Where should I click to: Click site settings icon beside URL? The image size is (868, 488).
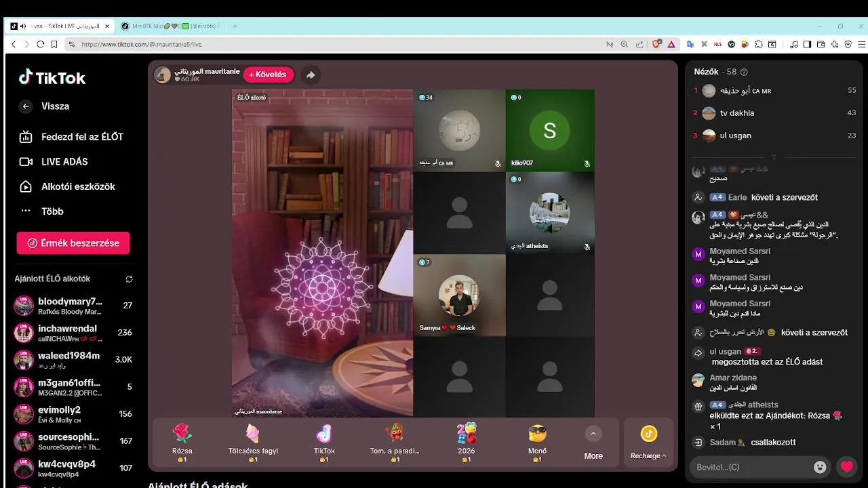(x=72, y=44)
